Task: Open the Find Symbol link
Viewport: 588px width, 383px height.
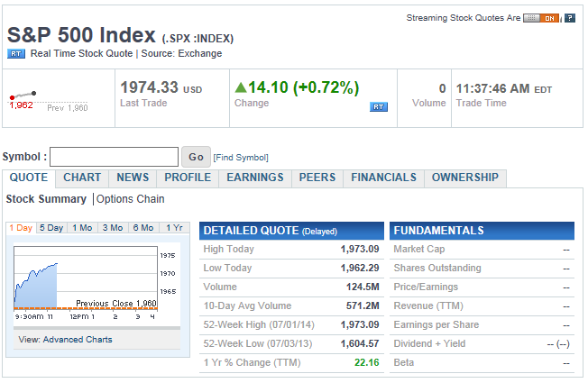Action: point(241,158)
